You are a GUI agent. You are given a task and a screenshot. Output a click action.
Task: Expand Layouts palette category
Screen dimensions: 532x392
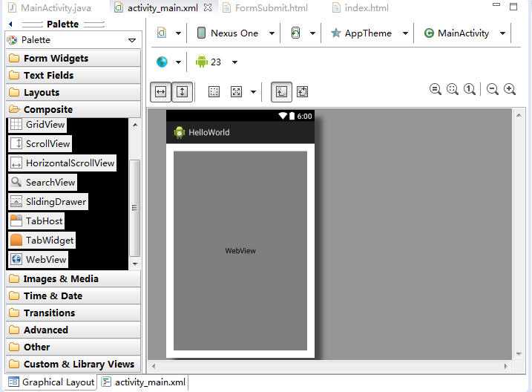(x=73, y=92)
